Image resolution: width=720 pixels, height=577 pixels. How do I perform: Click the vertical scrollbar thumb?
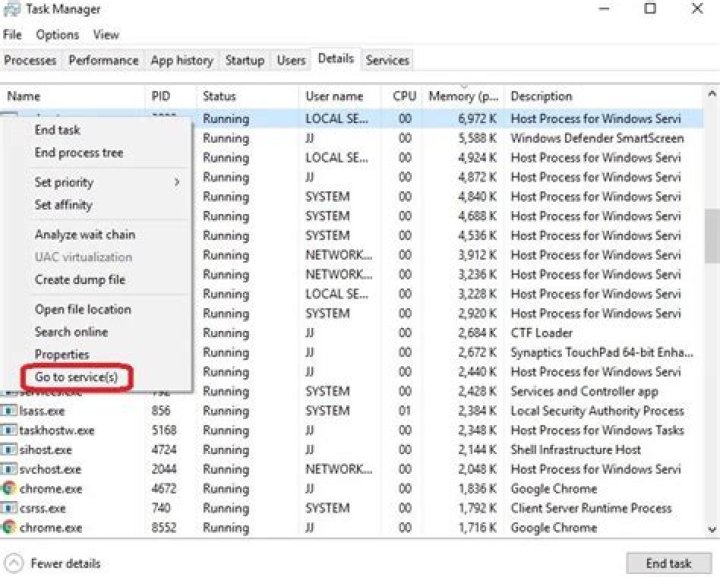(711, 237)
